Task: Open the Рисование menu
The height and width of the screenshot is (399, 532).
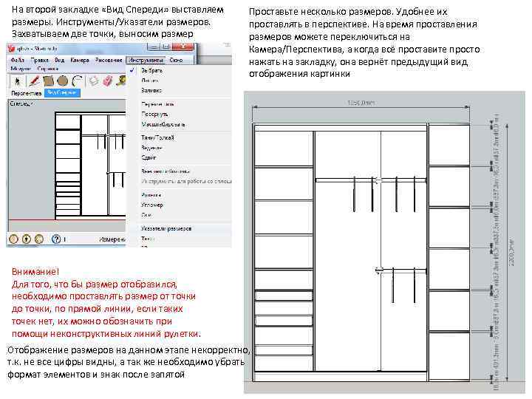Action: pyautogui.click(x=109, y=60)
